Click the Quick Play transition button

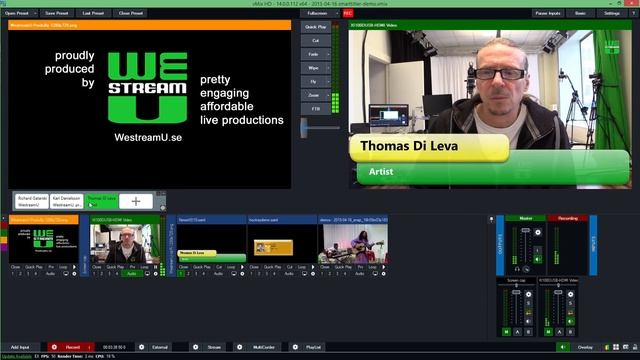(x=316, y=27)
